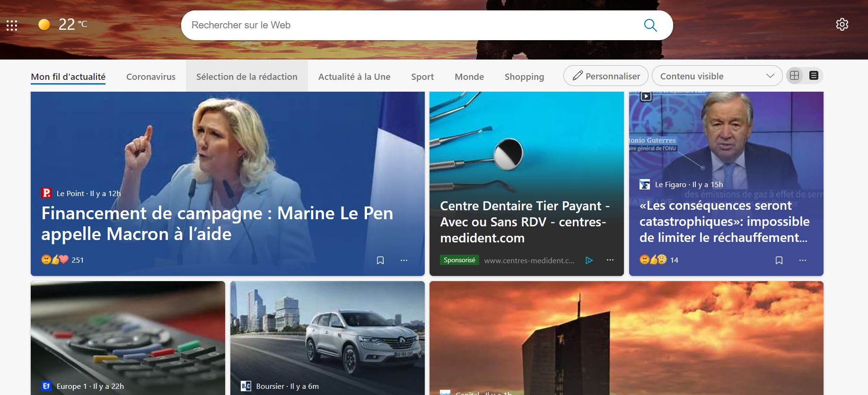Open Sélection de la rédaction tab
Image resolution: width=868 pixels, height=395 pixels.
tap(246, 77)
